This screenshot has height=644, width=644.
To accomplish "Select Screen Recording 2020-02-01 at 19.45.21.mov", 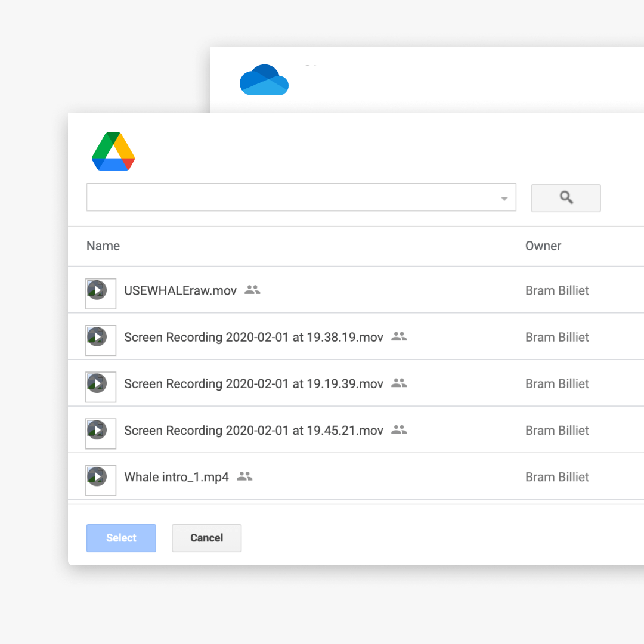I will coord(253,431).
